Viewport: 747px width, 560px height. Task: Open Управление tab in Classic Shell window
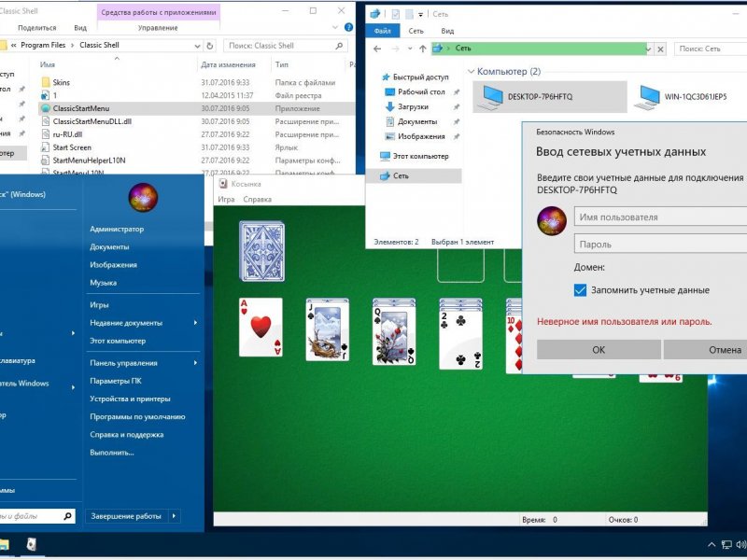(158, 28)
